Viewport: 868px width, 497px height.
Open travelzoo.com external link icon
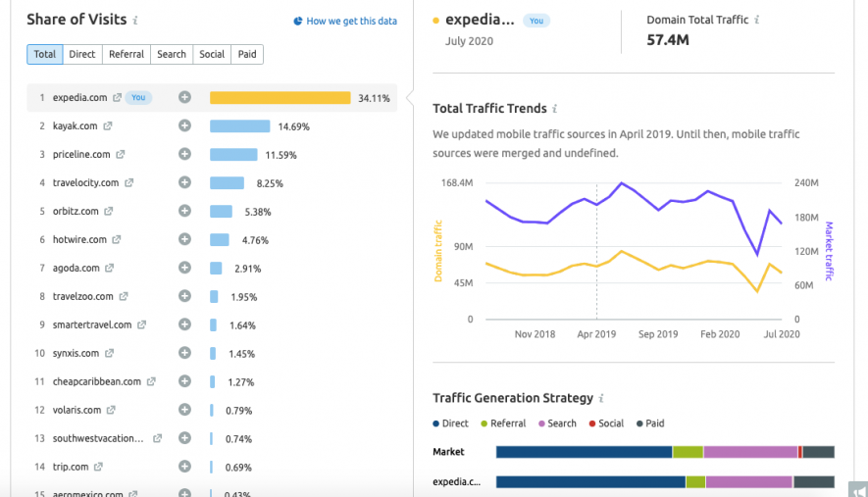(124, 297)
